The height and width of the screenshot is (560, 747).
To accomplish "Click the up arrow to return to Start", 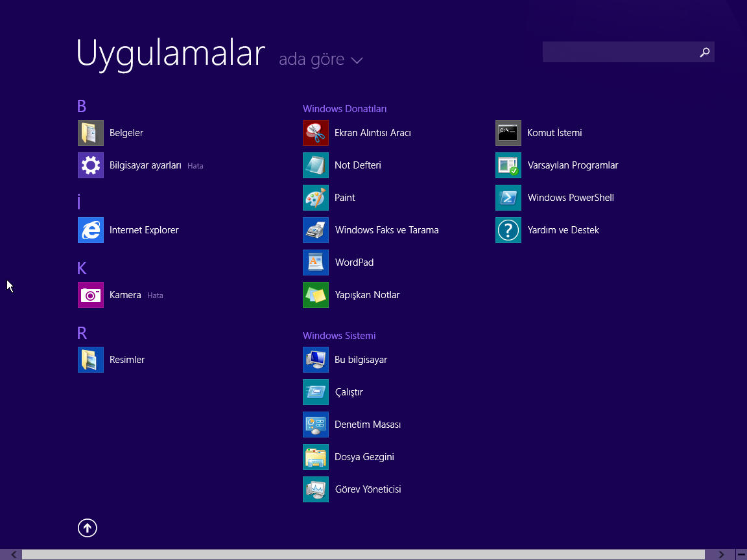I will pos(88,528).
